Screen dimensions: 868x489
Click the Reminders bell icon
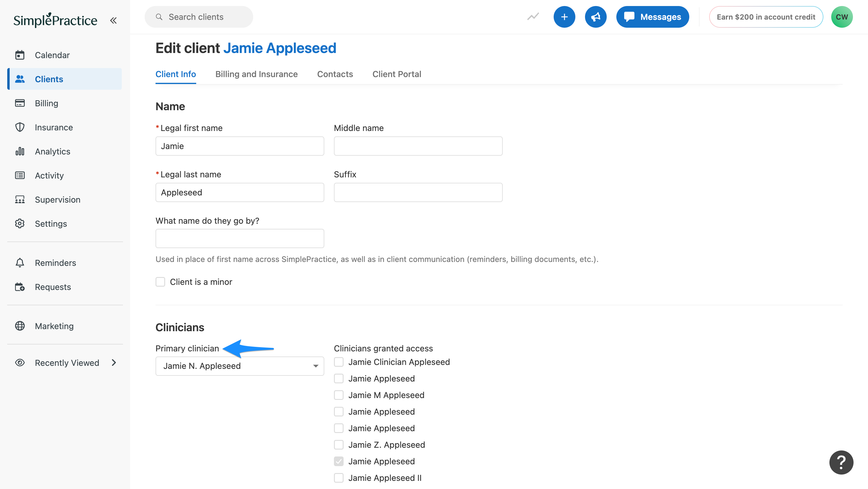click(x=20, y=263)
